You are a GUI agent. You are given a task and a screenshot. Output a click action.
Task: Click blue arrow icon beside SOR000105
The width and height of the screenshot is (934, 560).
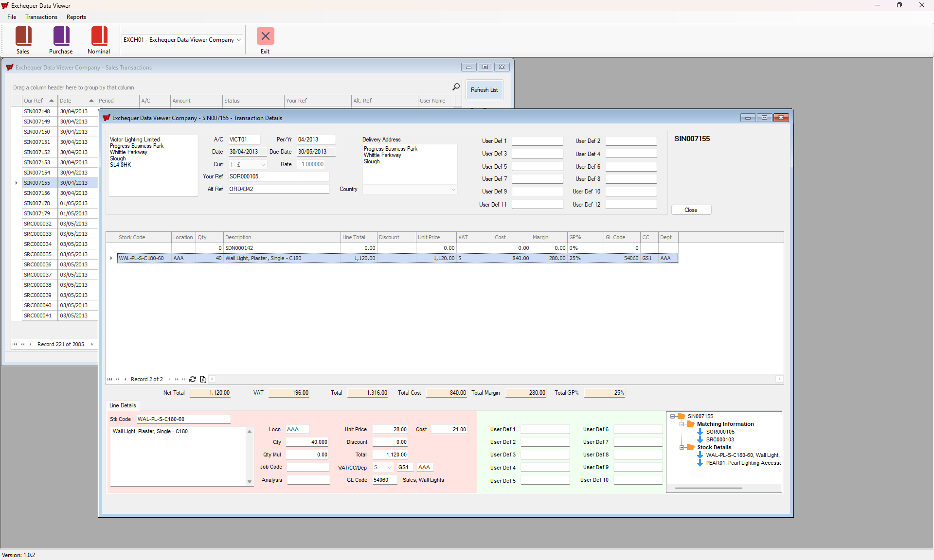pos(700,432)
